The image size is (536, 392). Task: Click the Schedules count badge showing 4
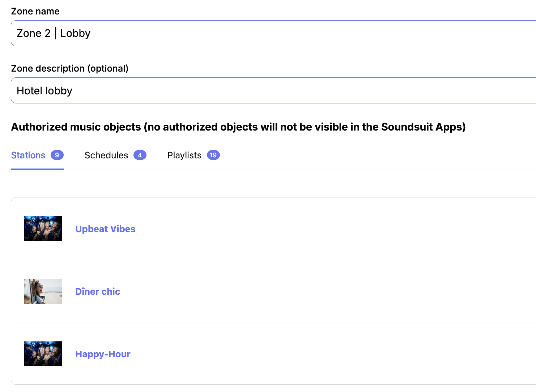pos(140,155)
